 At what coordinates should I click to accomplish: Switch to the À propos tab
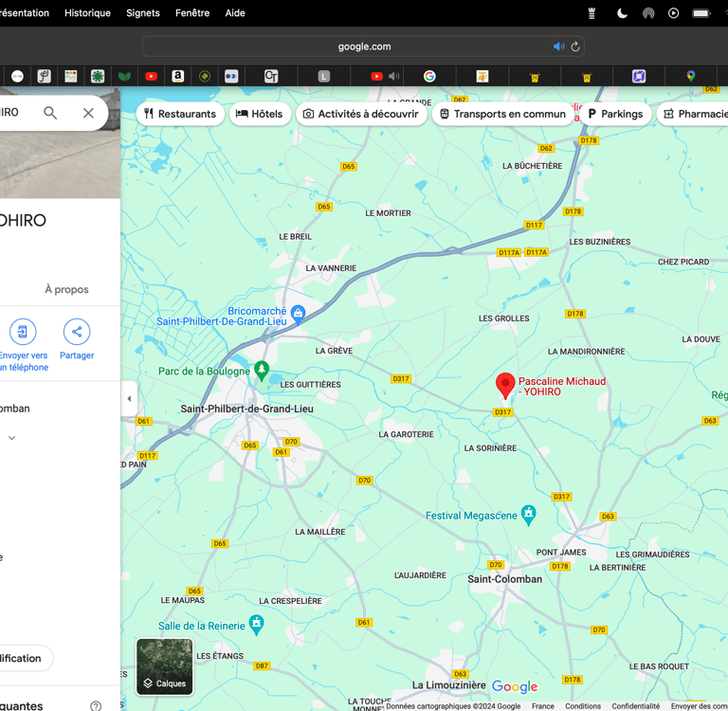[66, 289]
